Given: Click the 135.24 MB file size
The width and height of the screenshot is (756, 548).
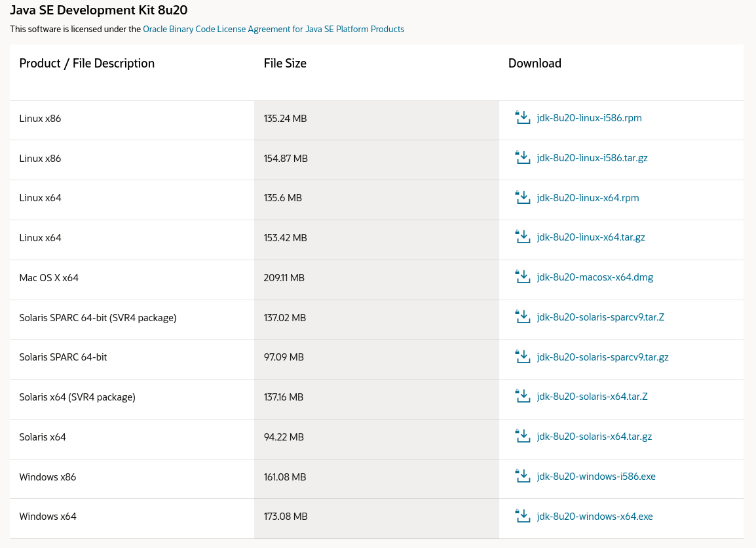Looking at the screenshot, I should pyautogui.click(x=285, y=119).
